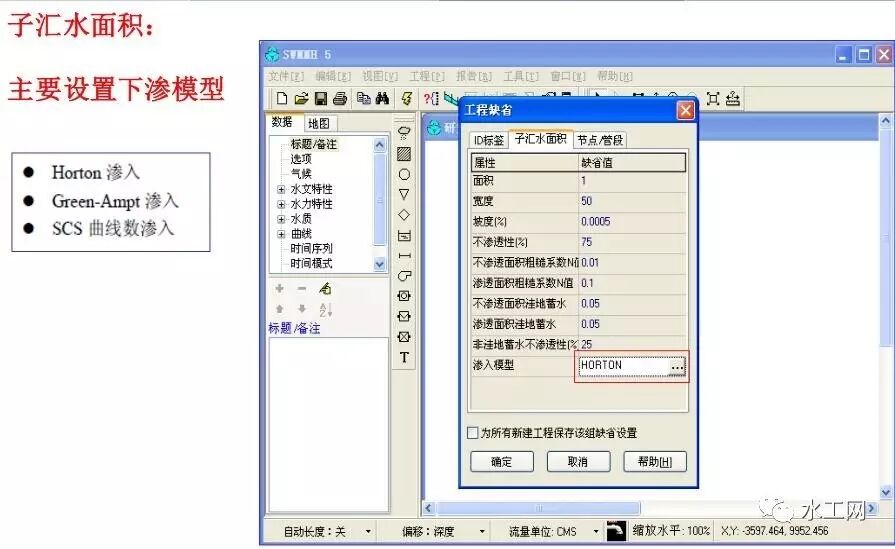Viewport: 895px width, 549px height.
Task: Open the 偏移 深度 dropdown arrow
Action: 482,531
